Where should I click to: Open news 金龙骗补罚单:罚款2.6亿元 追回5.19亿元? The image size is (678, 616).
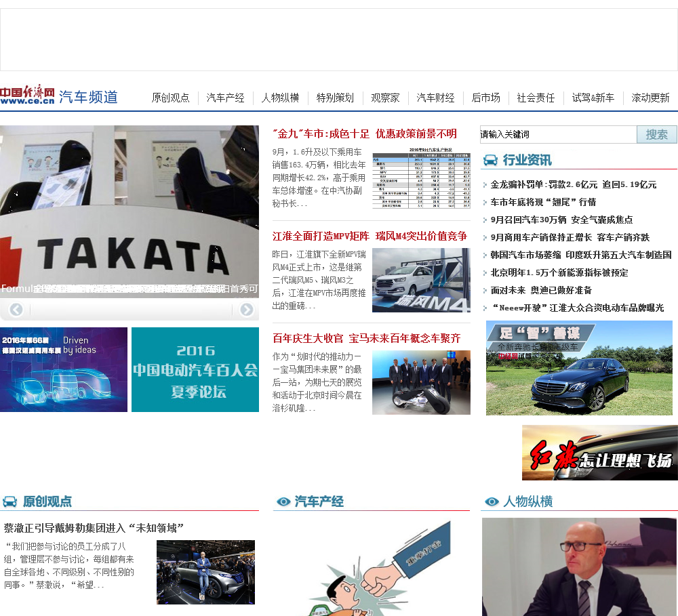tap(574, 184)
